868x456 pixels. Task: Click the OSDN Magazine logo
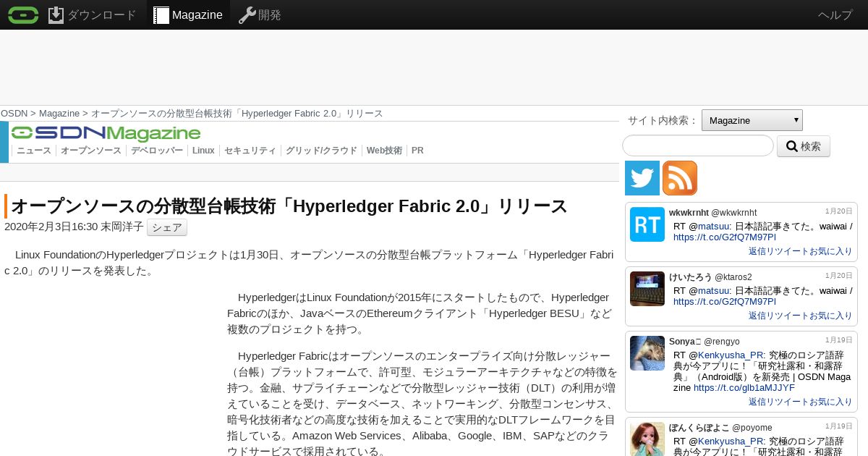coord(106,133)
